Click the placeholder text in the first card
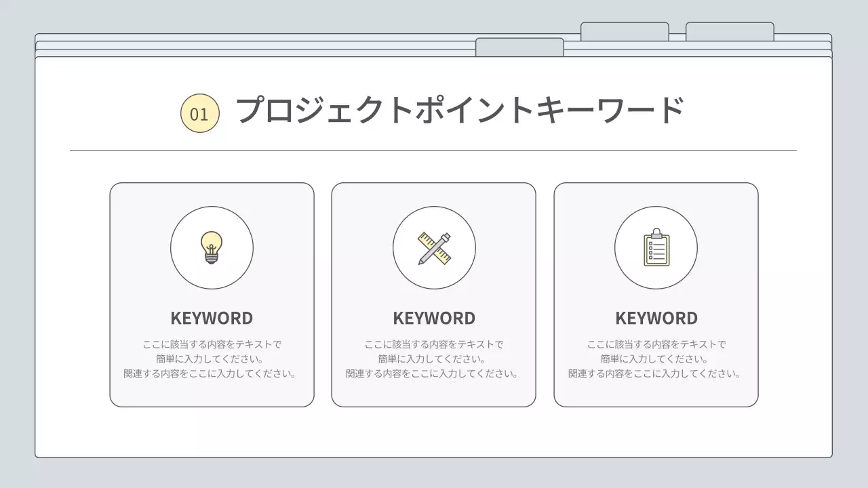Screen dimensions: 868x488 pos(212,358)
